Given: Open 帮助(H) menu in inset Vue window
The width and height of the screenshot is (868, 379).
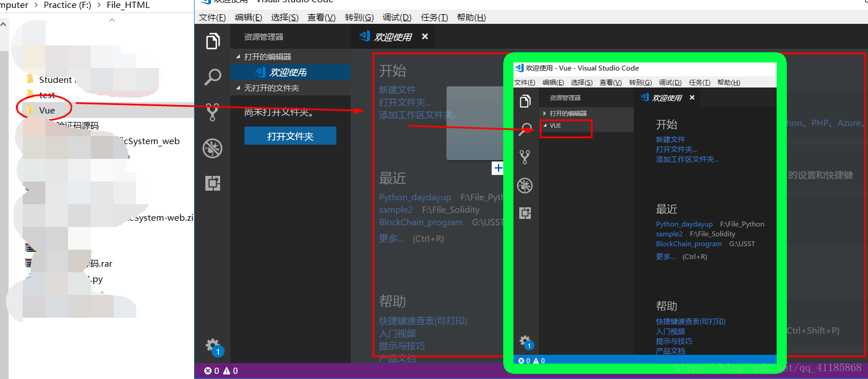Looking at the screenshot, I should tap(728, 82).
